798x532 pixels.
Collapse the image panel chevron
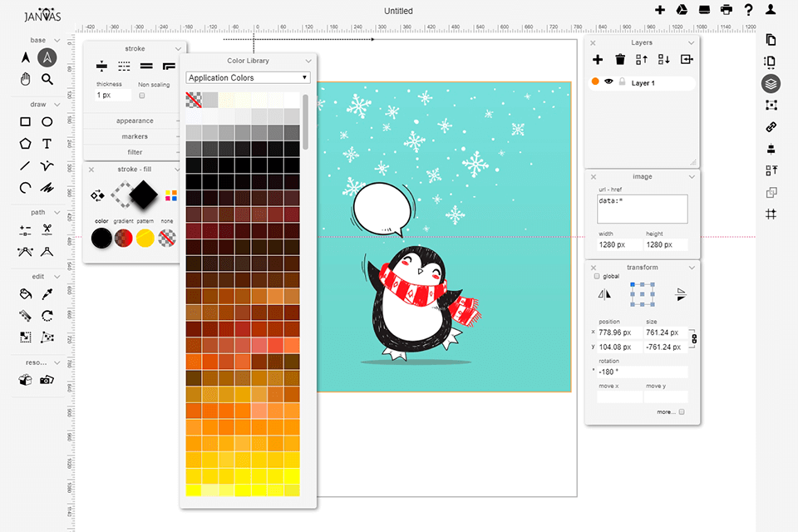(692, 177)
